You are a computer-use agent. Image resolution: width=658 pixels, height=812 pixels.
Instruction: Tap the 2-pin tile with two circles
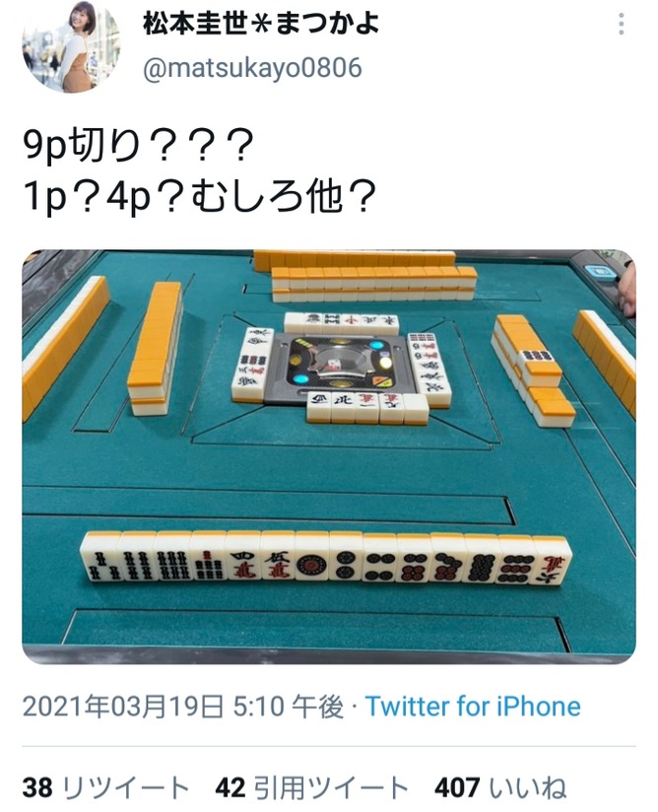(x=346, y=558)
